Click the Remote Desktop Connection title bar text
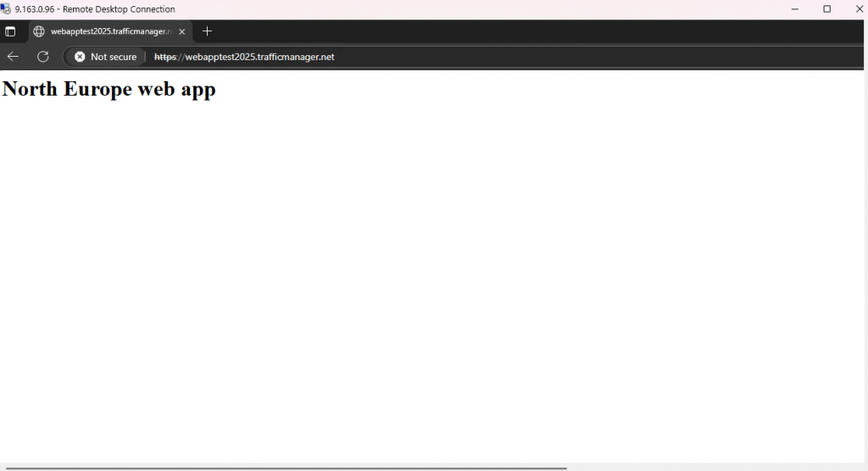The height and width of the screenshot is (471, 868). click(x=95, y=9)
